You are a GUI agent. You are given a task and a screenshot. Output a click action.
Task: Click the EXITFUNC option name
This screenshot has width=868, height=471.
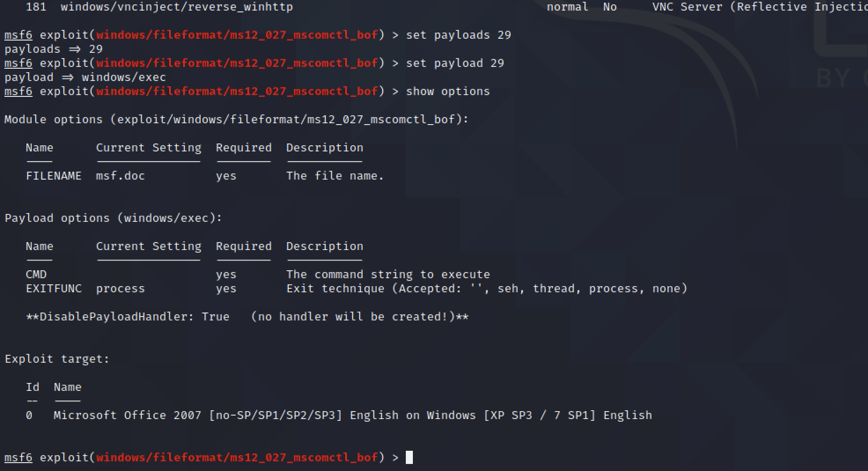53,289
